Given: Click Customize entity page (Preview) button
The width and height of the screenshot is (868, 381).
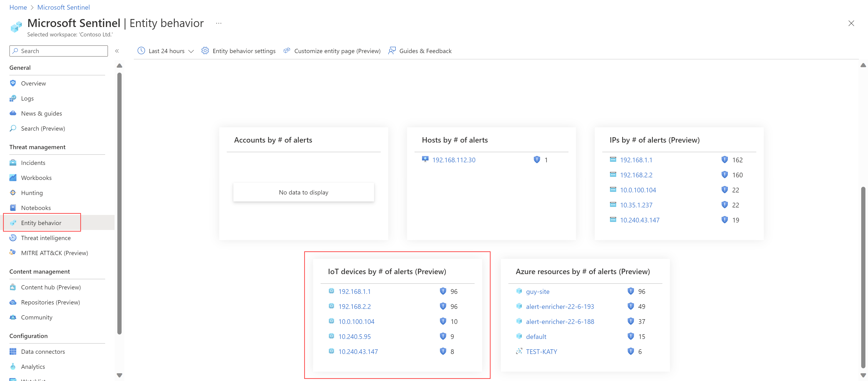Looking at the screenshot, I should click(x=332, y=51).
